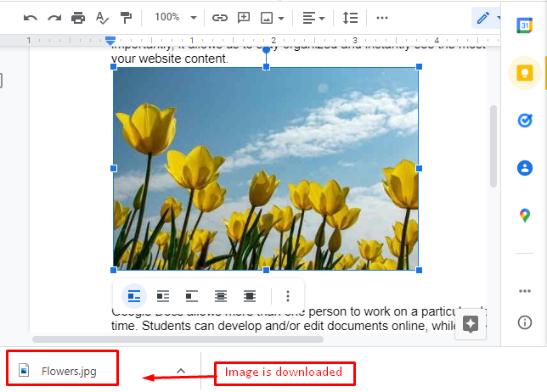Open Contacts side panel

pyautogui.click(x=525, y=168)
